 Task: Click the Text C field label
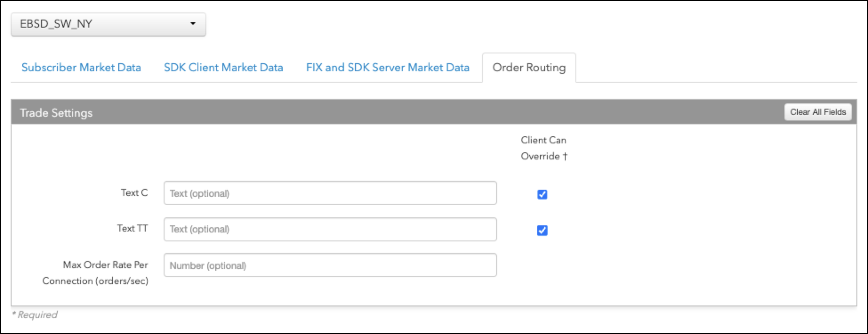tap(134, 193)
